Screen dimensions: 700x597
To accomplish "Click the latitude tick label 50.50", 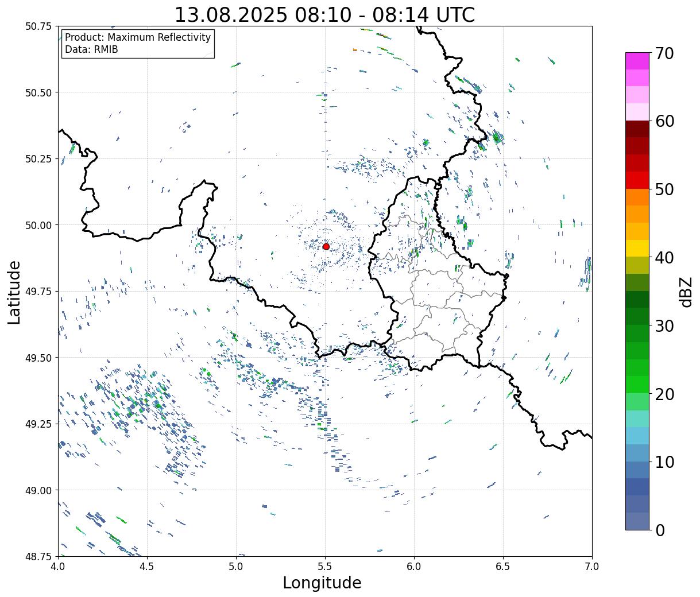I will [38, 92].
